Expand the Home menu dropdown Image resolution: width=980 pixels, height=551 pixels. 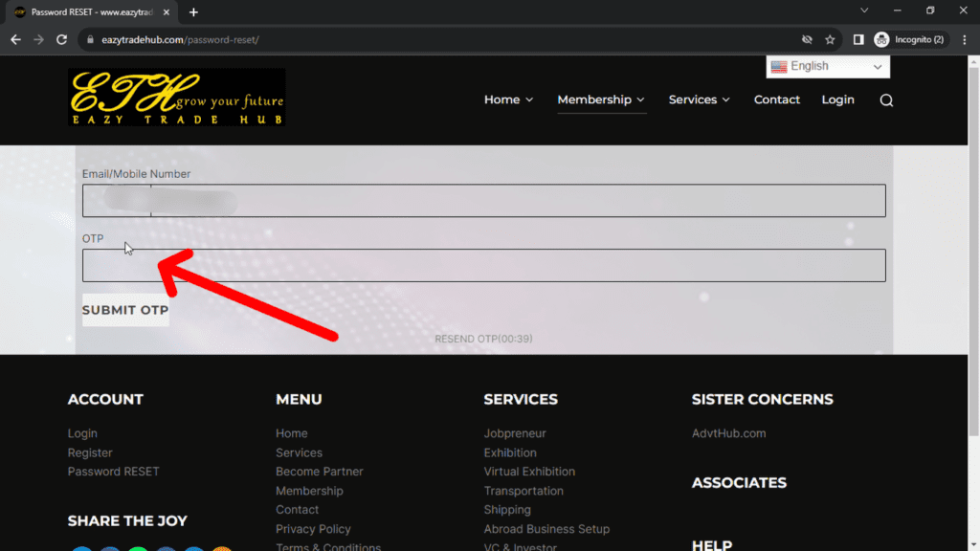508,99
